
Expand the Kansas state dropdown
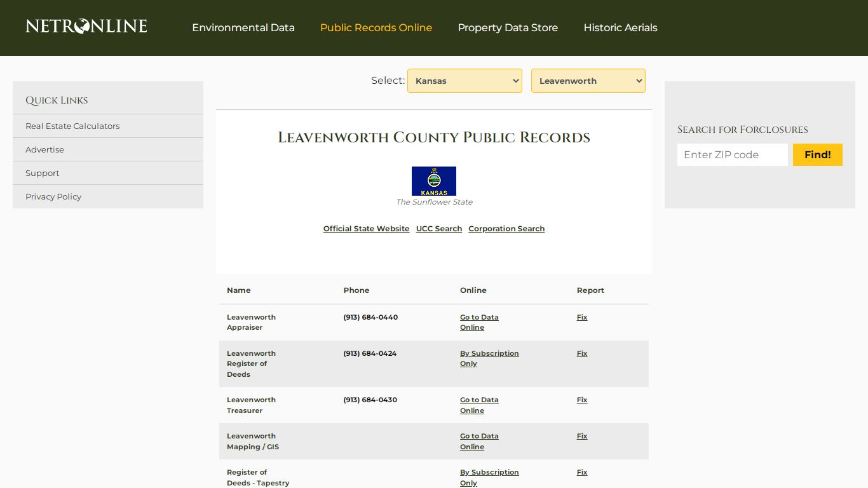tap(465, 81)
